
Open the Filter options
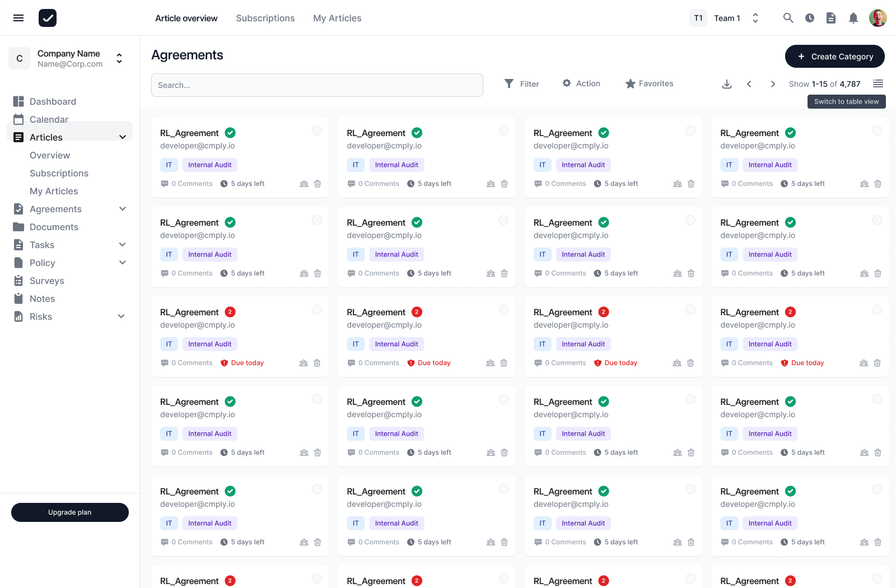(x=521, y=83)
